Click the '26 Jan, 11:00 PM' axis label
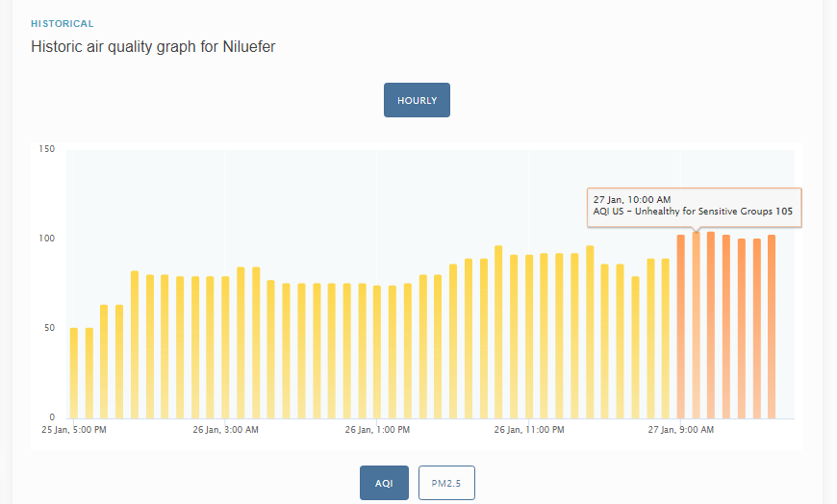Image resolution: width=837 pixels, height=504 pixels. tap(529, 430)
